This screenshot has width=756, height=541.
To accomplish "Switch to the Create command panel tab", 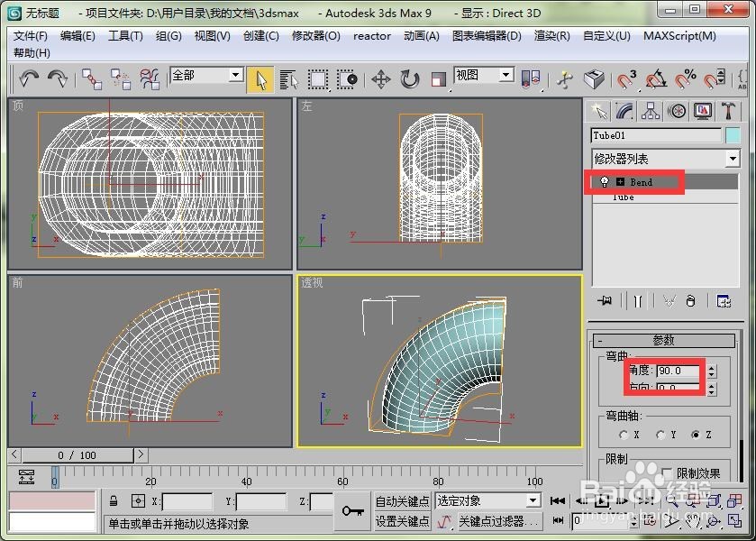I will (x=601, y=111).
